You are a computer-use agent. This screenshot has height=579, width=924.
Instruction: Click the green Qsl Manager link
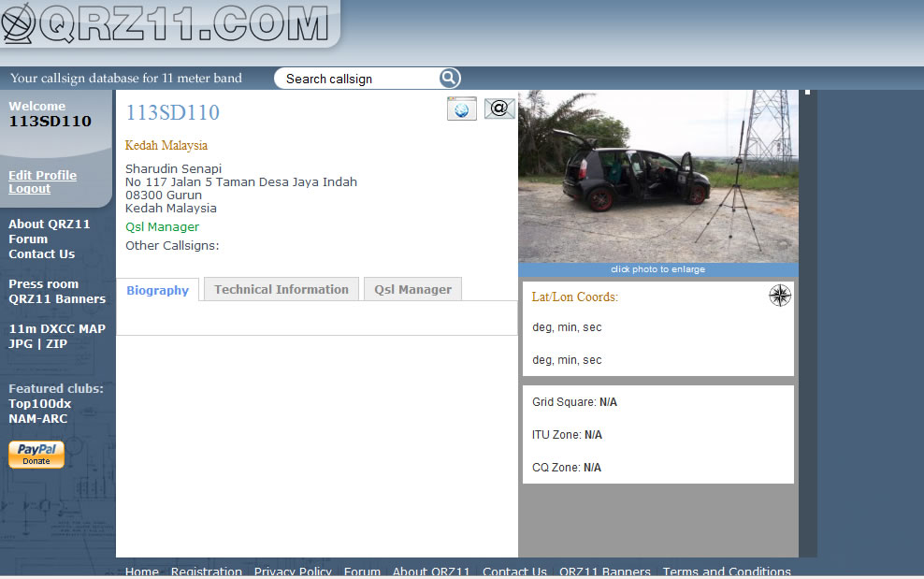pos(162,227)
